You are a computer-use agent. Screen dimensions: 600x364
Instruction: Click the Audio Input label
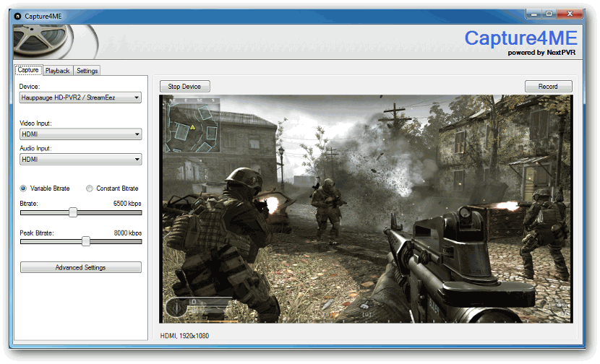click(x=35, y=148)
